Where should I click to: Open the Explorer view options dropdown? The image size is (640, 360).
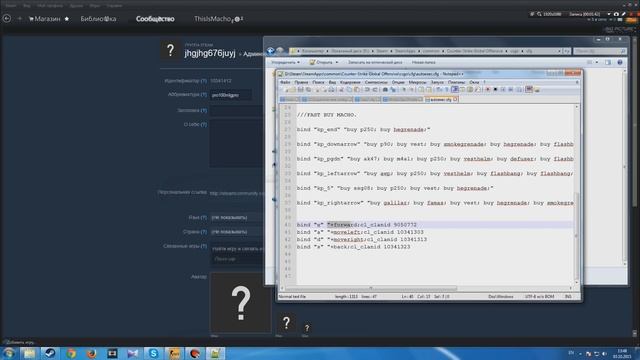click(597, 62)
